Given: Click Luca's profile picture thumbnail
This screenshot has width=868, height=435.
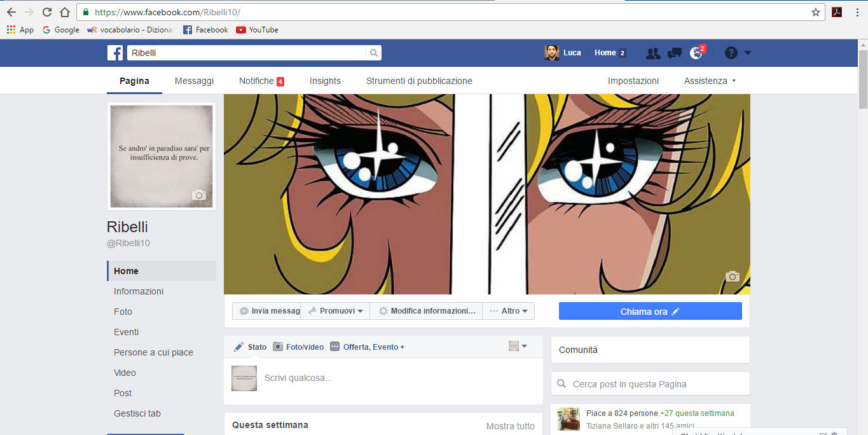Looking at the screenshot, I should [x=551, y=53].
